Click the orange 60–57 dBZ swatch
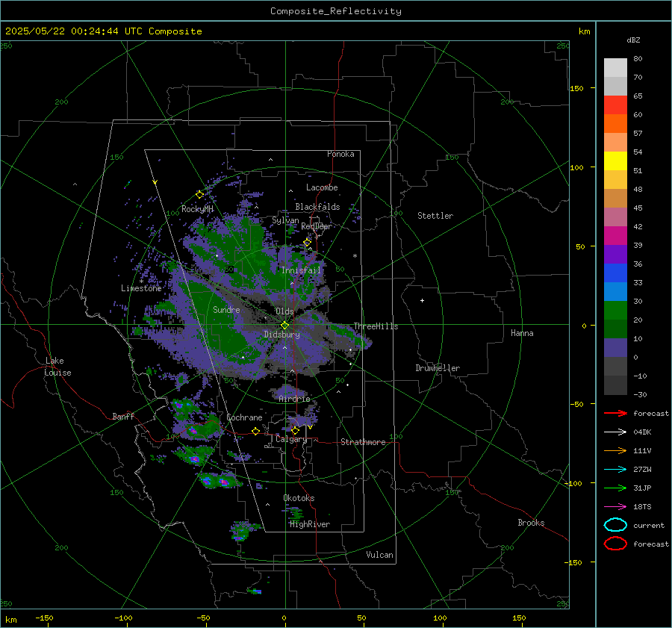 click(615, 124)
